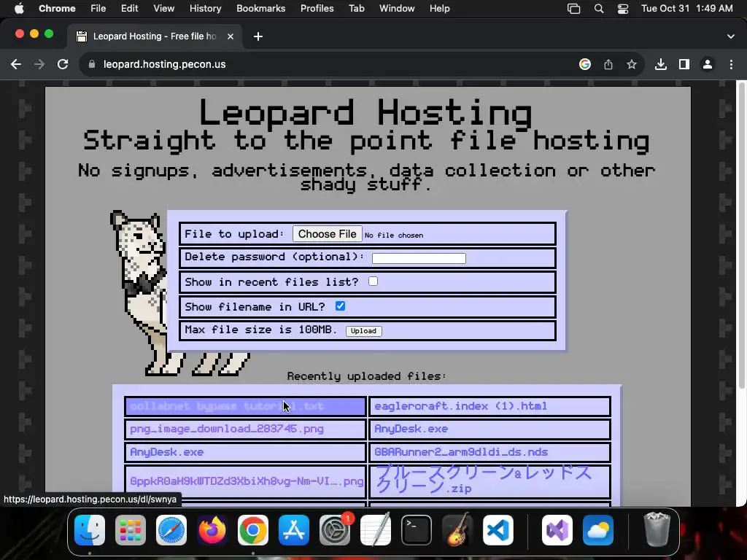Viewport: 747px width, 560px height.
Task: Enable Show in recent files list checkbox
Action: [373, 281]
